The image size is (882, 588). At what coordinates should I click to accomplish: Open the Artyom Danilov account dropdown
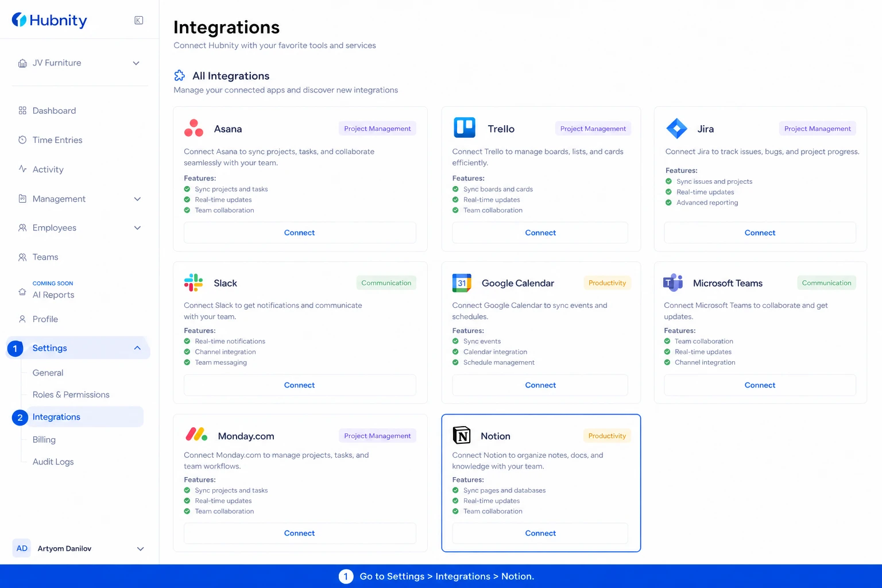tap(140, 549)
